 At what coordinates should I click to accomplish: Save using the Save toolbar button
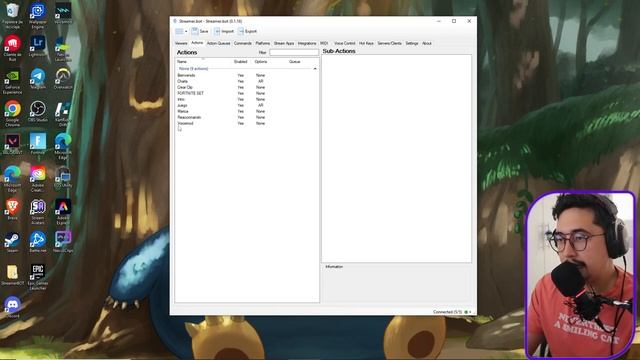click(200, 31)
